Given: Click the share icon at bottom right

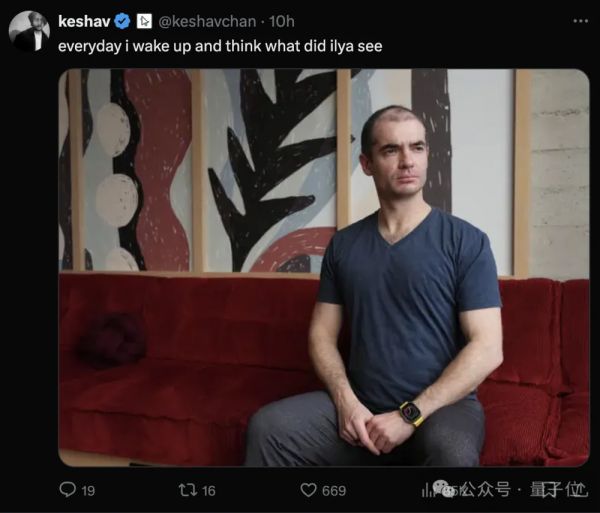Looking at the screenshot, I should [578, 490].
